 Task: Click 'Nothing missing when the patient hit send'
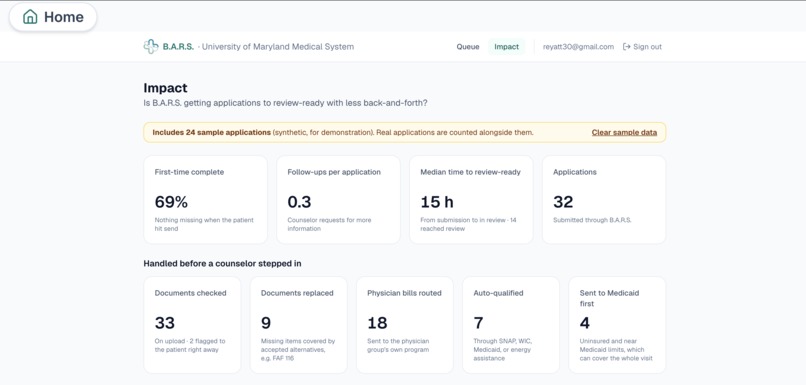tap(204, 224)
